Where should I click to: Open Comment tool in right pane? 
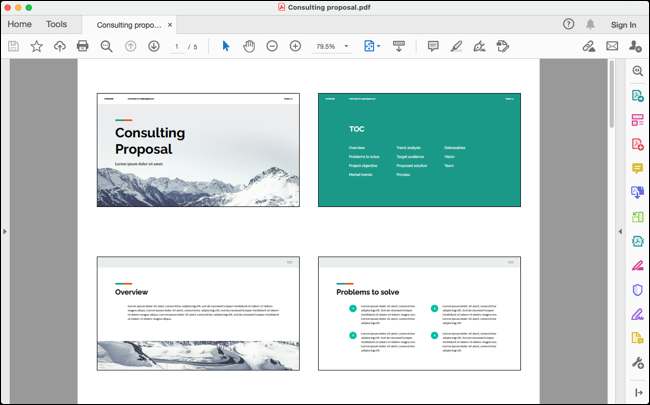[x=638, y=168]
